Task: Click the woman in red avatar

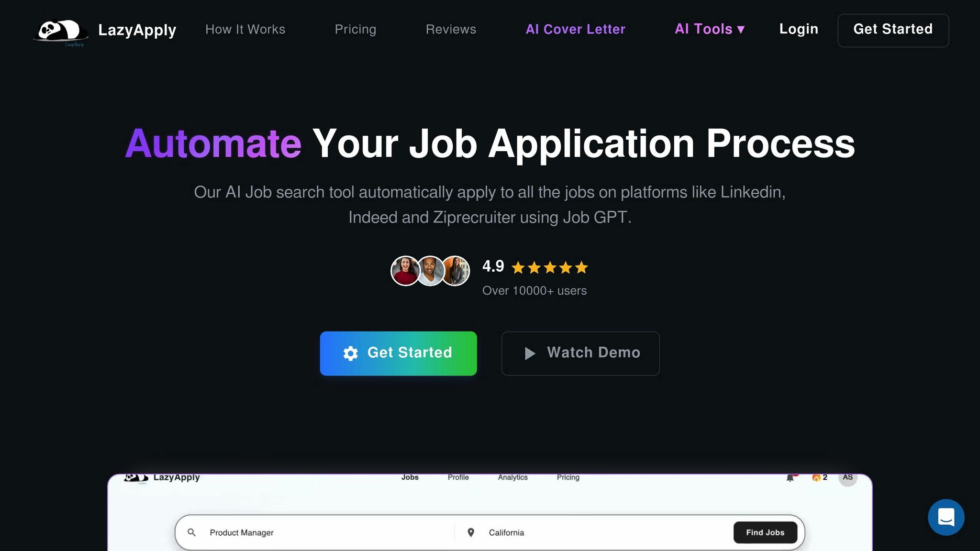Action: point(405,271)
